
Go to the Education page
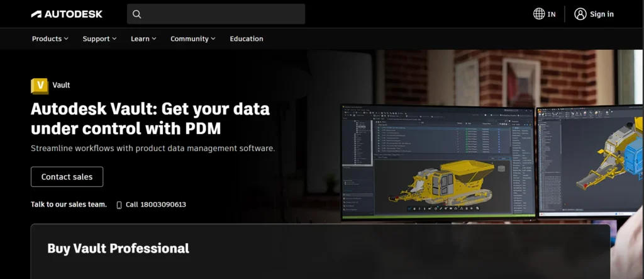pyautogui.click(x=247, y=38)
